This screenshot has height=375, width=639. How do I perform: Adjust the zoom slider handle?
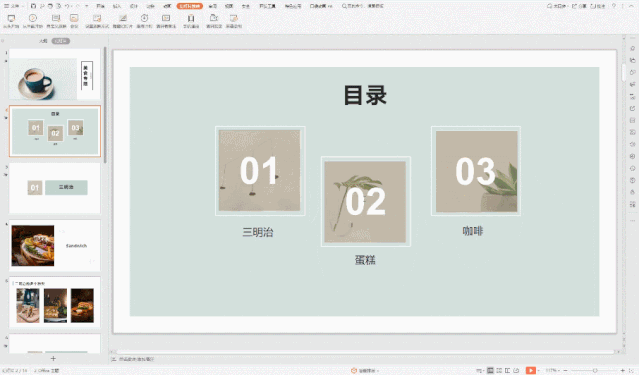pos(595,370)
